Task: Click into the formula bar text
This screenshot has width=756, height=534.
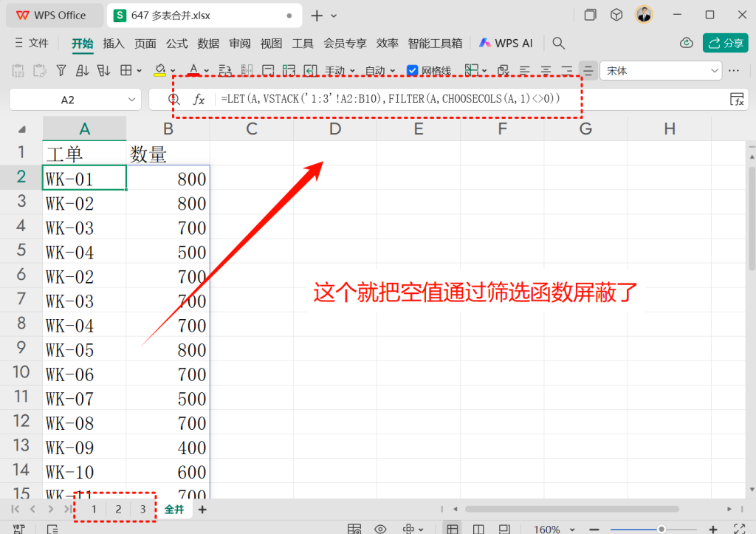Action: tap(391, 99)
